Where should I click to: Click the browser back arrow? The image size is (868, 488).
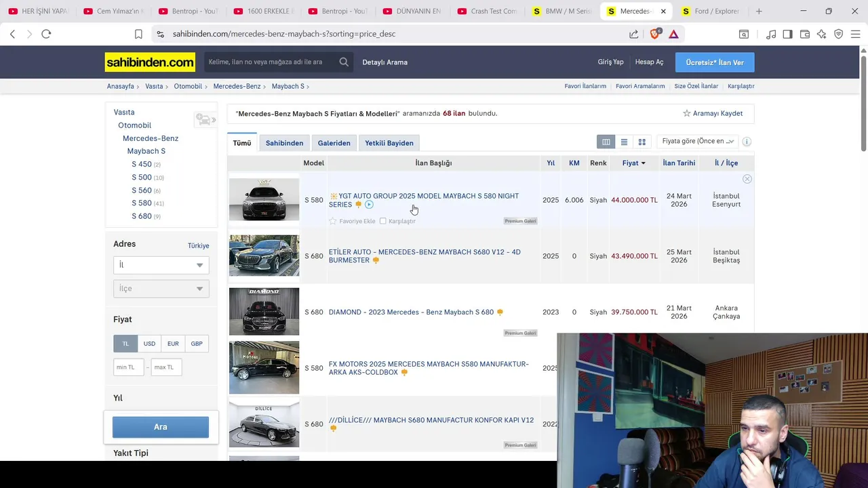tap(12, 34)
